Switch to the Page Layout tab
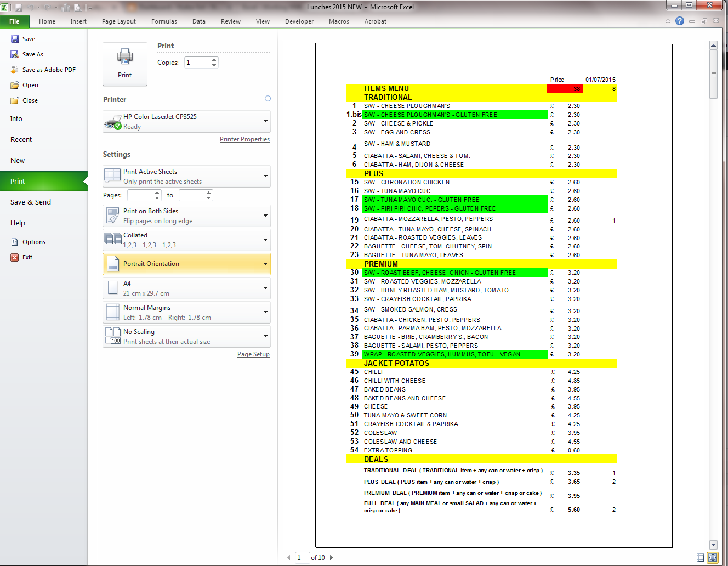The image size is (728, 566). click(119, 21)
